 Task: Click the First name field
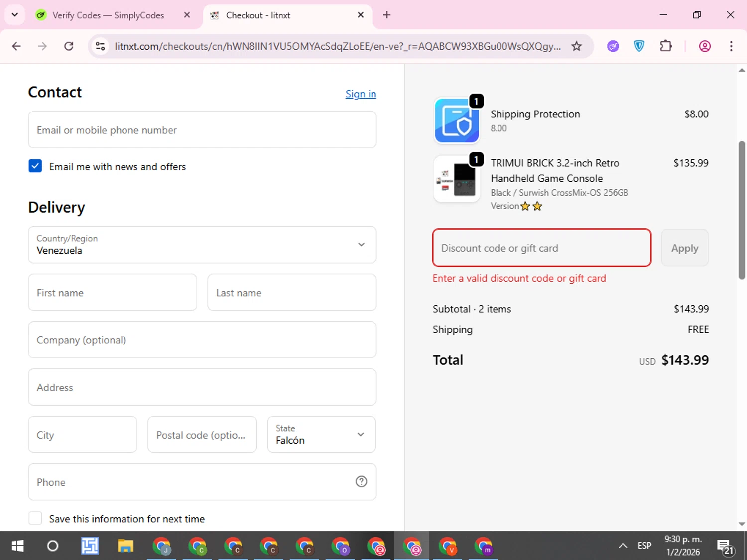[x=113, y=292]
